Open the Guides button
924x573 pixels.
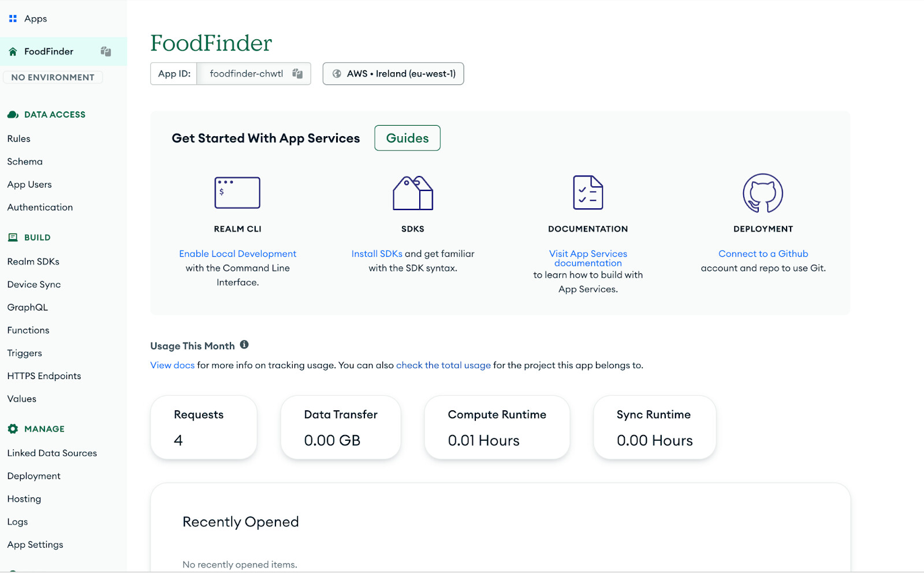click(x=407, y=138)
